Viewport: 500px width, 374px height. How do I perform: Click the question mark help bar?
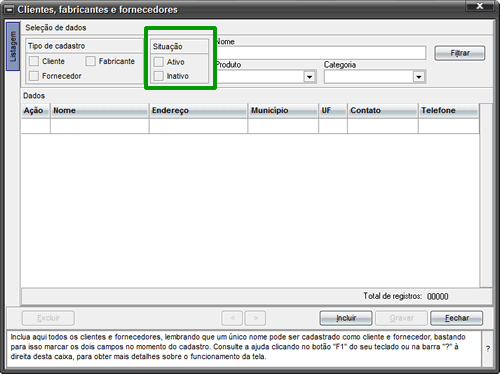488,349
